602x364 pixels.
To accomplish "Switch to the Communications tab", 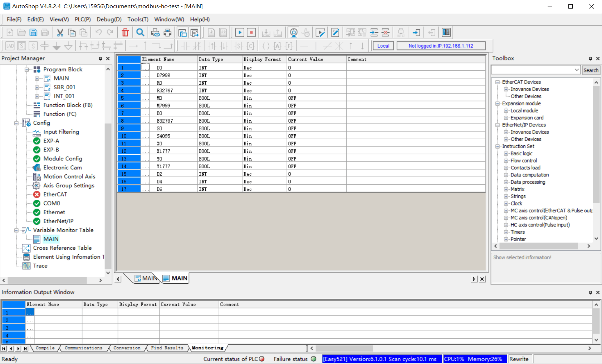I will coord(83,348).
